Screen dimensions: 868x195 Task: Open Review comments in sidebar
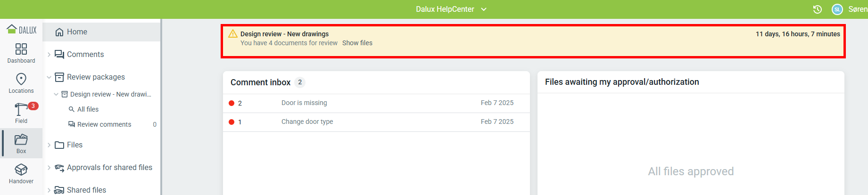104,124
